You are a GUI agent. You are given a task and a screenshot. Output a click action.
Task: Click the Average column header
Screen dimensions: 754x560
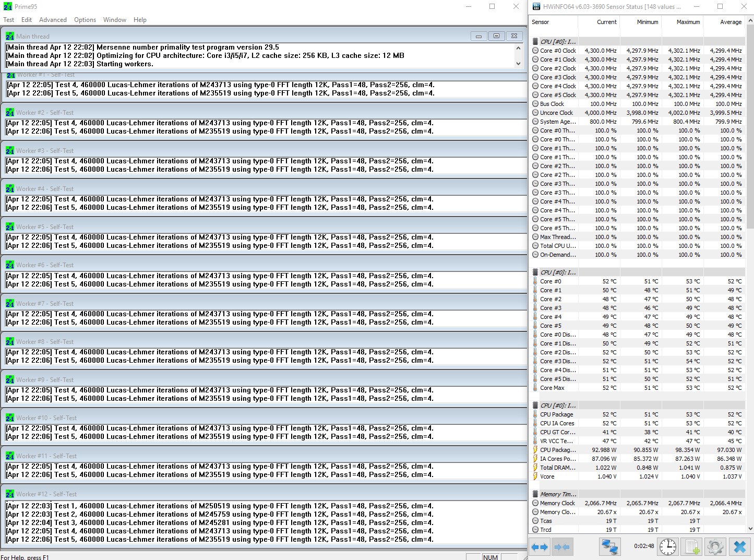click(724, 22)
